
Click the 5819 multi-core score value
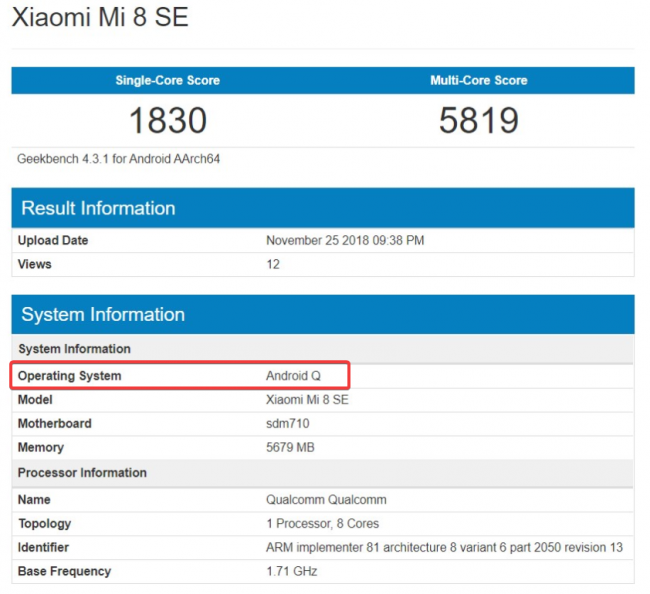tap(478, 121)
